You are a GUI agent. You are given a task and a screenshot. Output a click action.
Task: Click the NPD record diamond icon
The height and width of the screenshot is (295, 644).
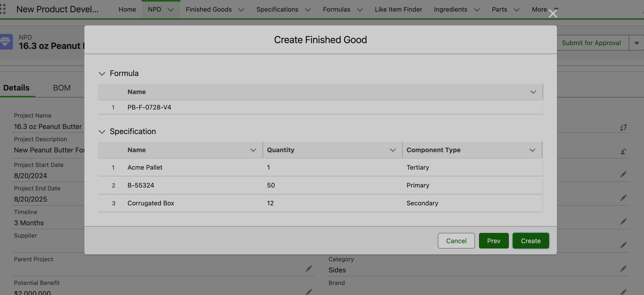(6, 42)
